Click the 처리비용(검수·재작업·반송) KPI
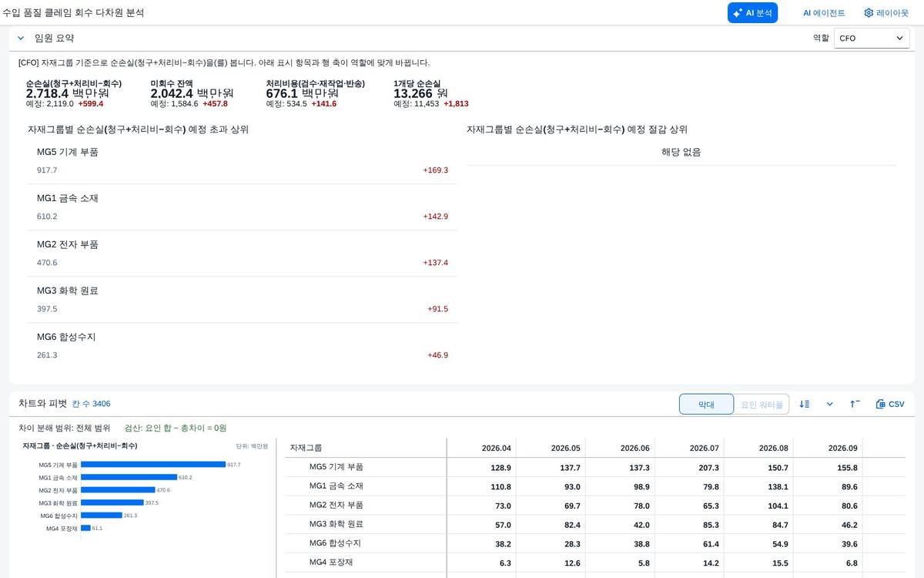 coord(315,93)
